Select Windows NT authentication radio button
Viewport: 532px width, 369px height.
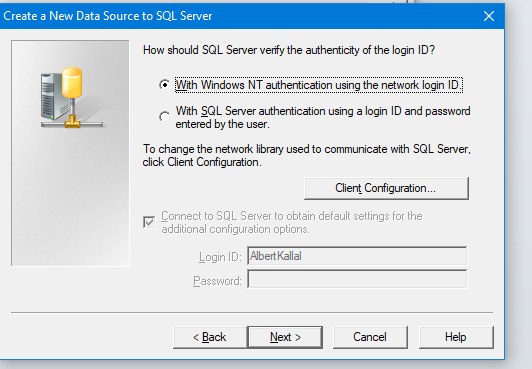tap(165, 84)
